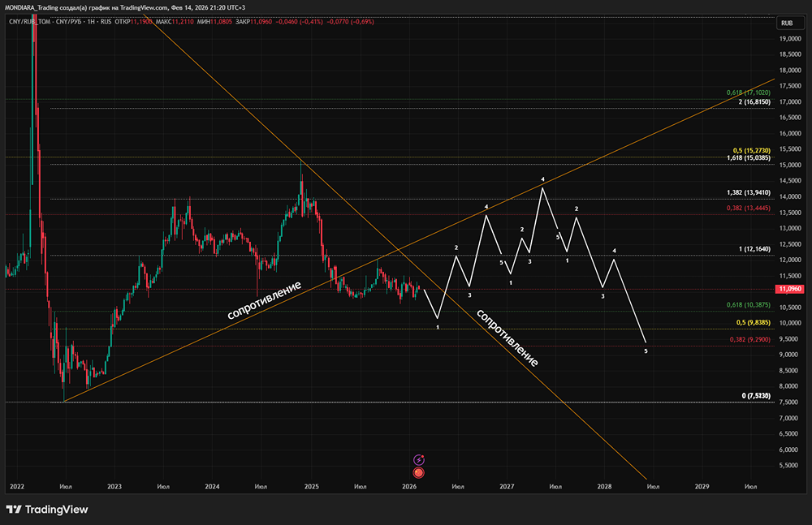812x525 pixels.
Task: Click 2023 on the time axis
Action: pos(114,487)
